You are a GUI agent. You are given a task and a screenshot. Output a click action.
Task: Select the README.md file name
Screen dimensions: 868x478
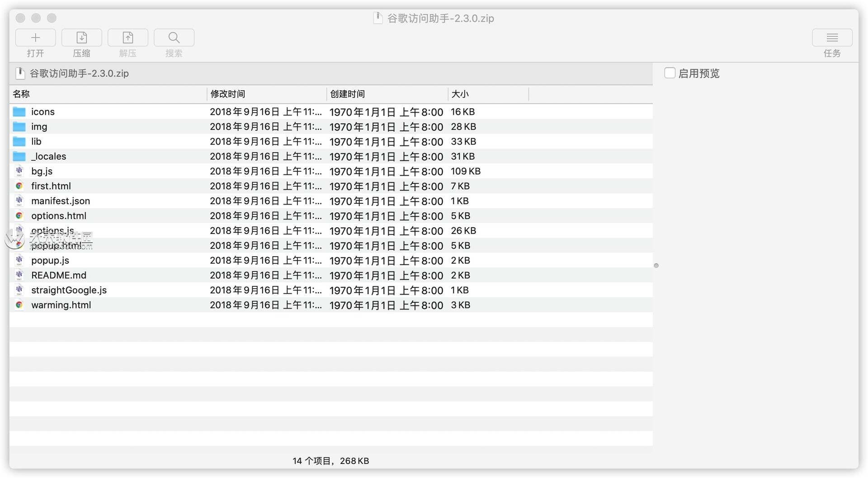59,275
